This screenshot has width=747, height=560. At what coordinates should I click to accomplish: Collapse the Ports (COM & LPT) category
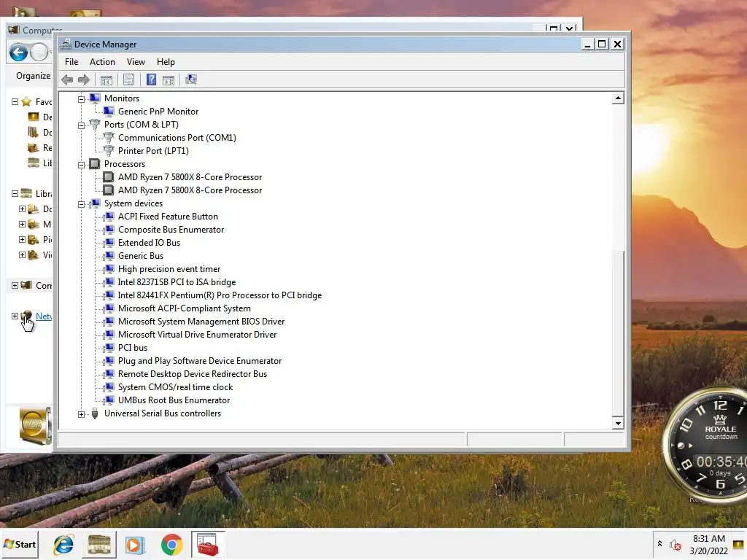[x=82, y=125]
